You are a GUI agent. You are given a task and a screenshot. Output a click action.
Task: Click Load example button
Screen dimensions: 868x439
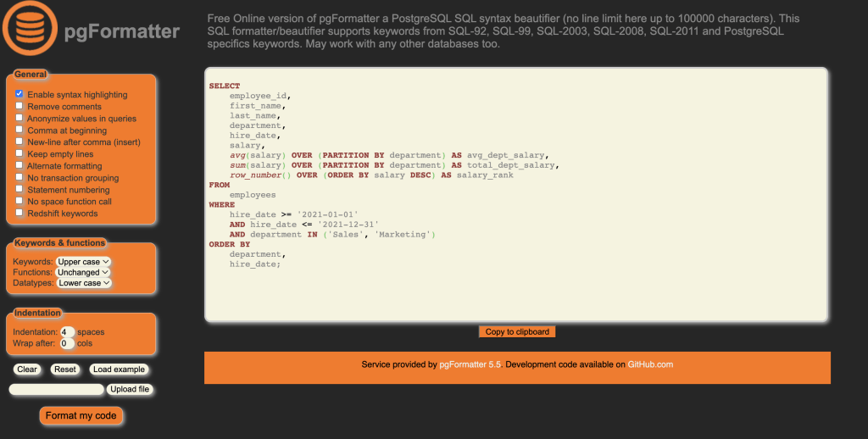point(119,370)
